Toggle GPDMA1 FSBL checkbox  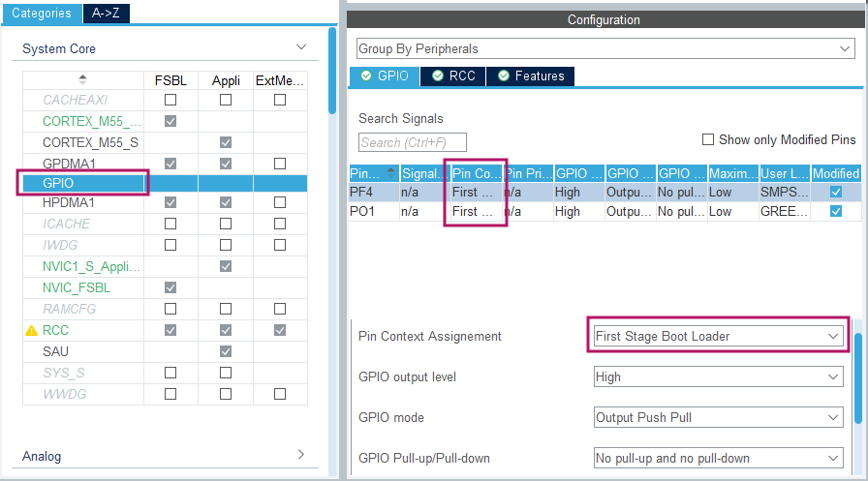point(170,164)
